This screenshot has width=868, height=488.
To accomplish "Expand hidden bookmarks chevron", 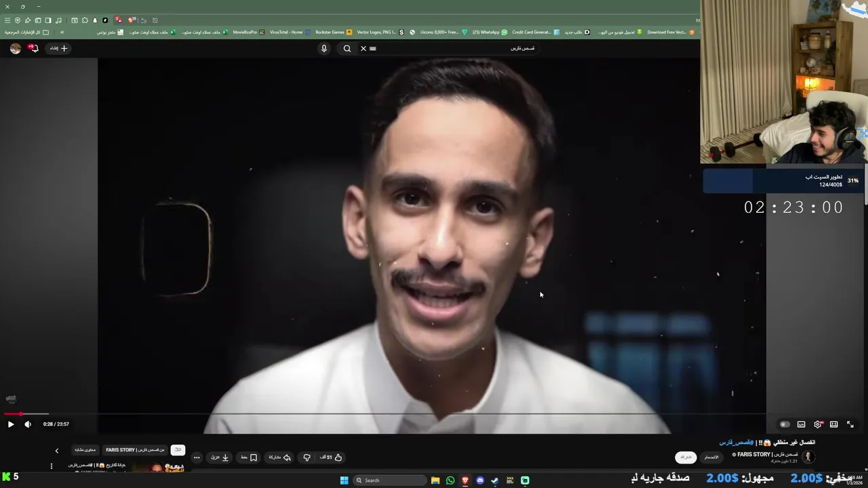I will (x=62, y=32).
